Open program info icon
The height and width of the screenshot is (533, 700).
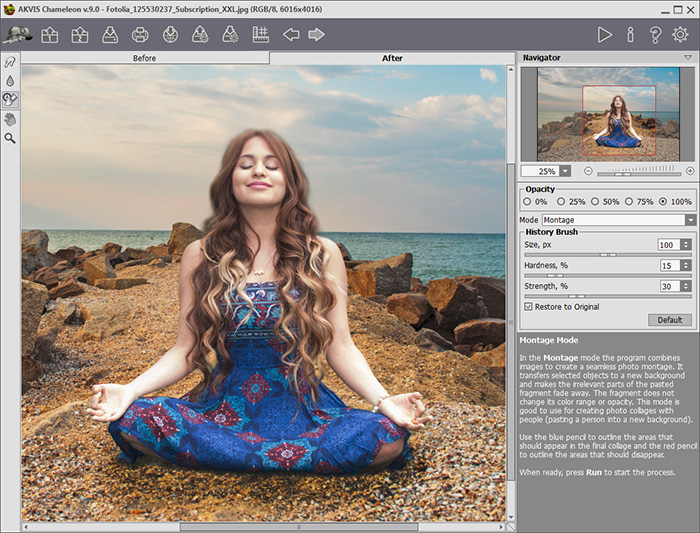pyautogui.click(x=630, y=35)
